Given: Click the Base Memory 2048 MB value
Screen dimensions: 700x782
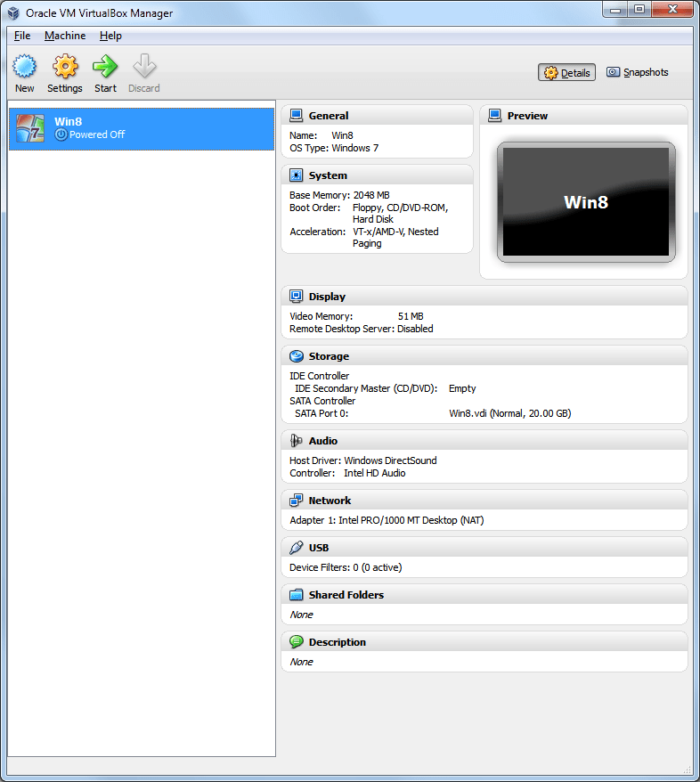Looking at the screenshot, I should coord(371,195).
